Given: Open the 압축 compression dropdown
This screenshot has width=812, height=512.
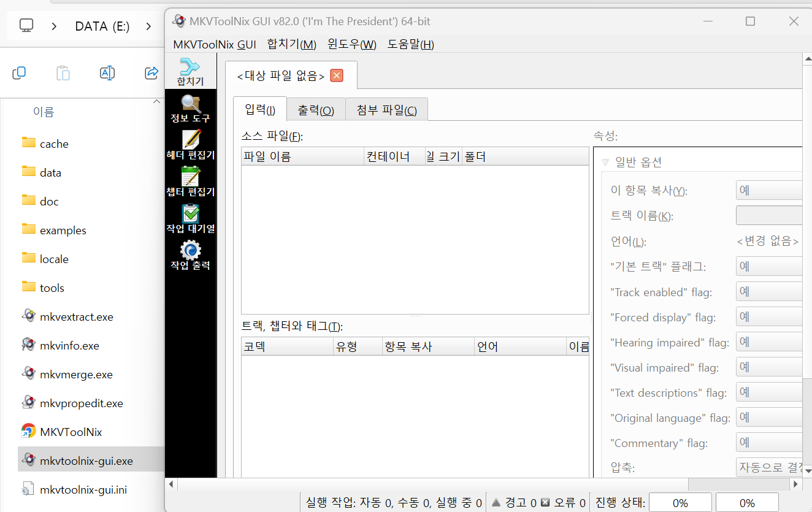Looking at the screenshot, I should [x=769, y=467].
